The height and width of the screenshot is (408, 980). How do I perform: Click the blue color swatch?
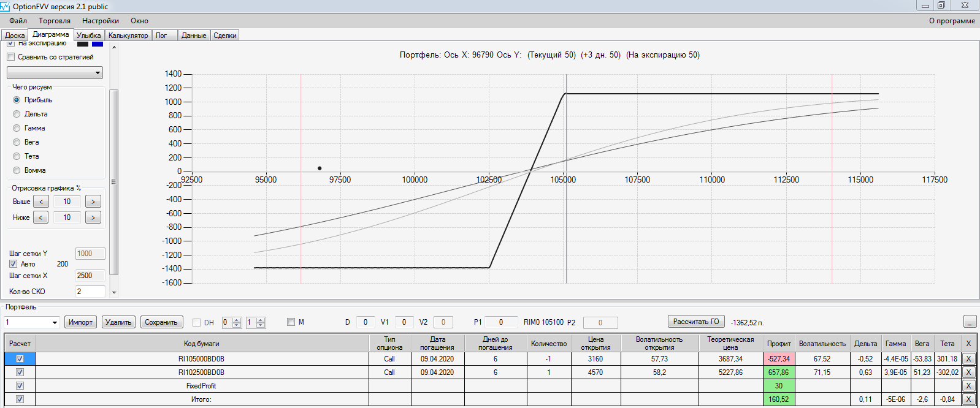pos(98,43)
